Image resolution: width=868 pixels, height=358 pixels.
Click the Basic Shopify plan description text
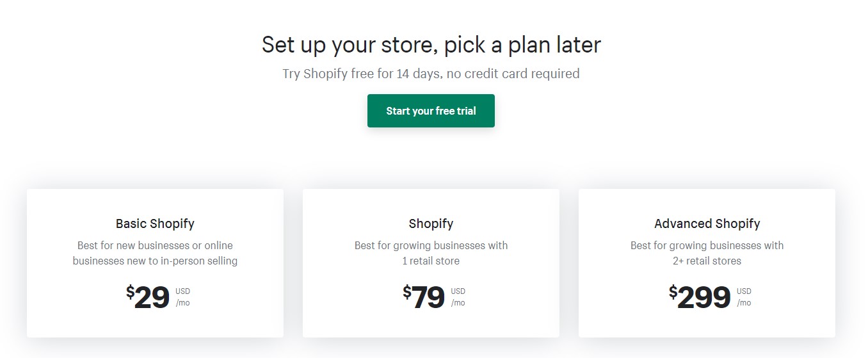155,253
